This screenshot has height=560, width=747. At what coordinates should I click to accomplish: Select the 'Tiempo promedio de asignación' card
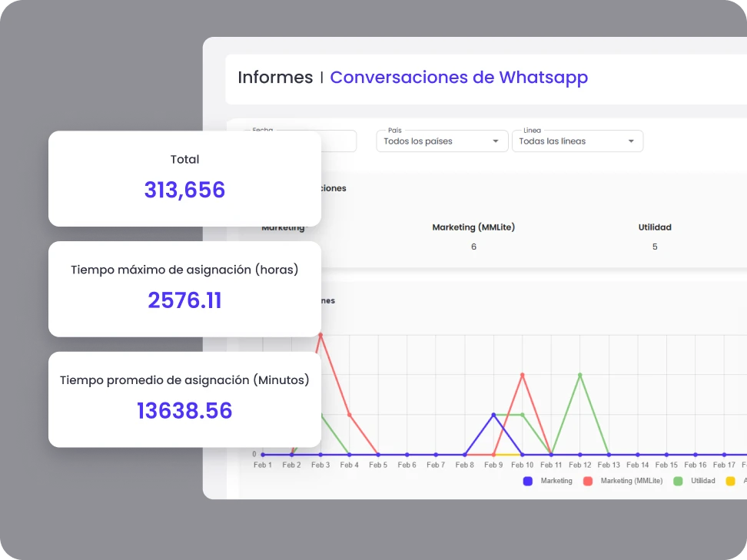coord(184,399)
